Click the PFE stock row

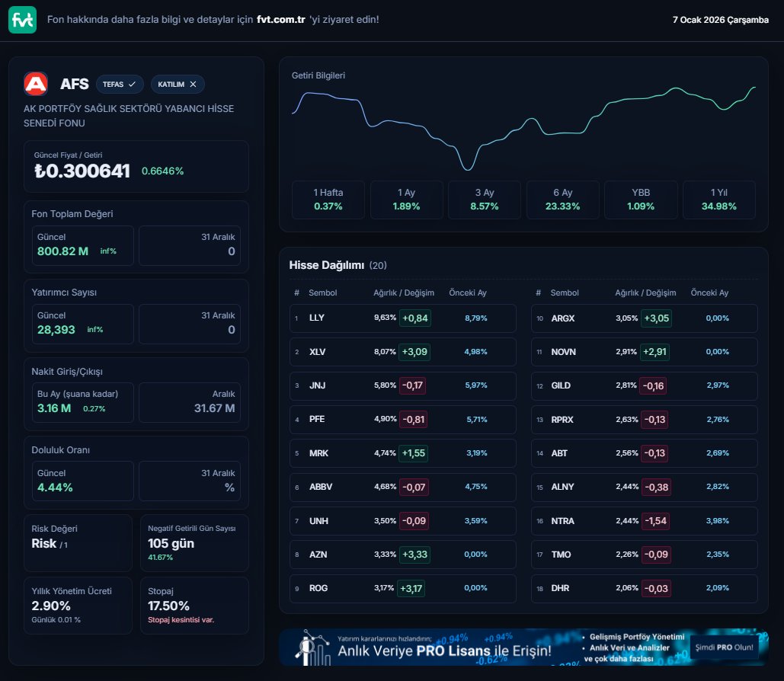click(402, 420)
